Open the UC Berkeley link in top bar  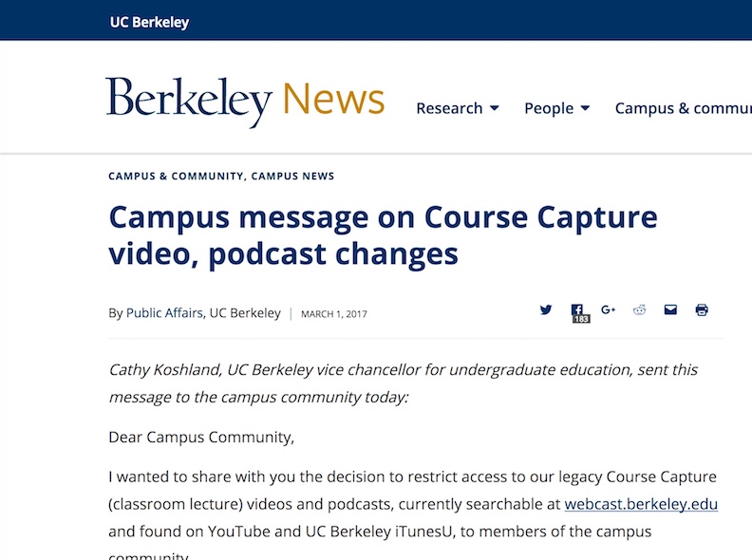(149, 22)
